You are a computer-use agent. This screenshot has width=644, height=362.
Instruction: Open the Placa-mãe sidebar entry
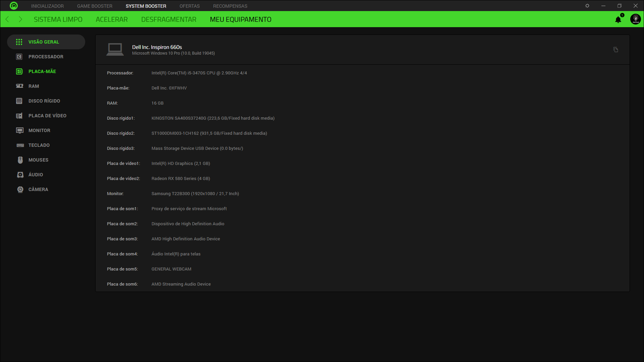[46, 71]
